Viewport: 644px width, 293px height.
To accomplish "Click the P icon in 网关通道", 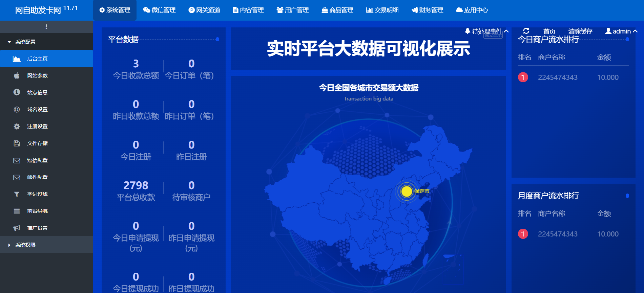I will pos(191,10).
